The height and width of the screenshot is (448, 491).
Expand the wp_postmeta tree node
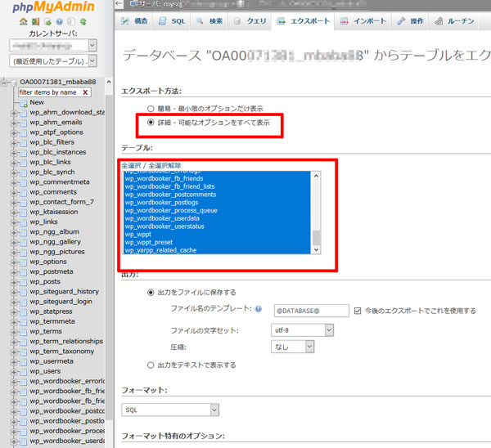coord(14,272)
